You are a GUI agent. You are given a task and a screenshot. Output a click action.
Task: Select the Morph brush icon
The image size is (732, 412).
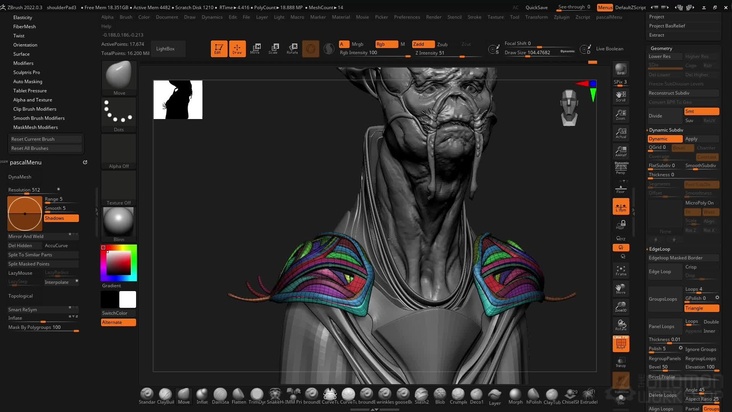coord(515,396)
